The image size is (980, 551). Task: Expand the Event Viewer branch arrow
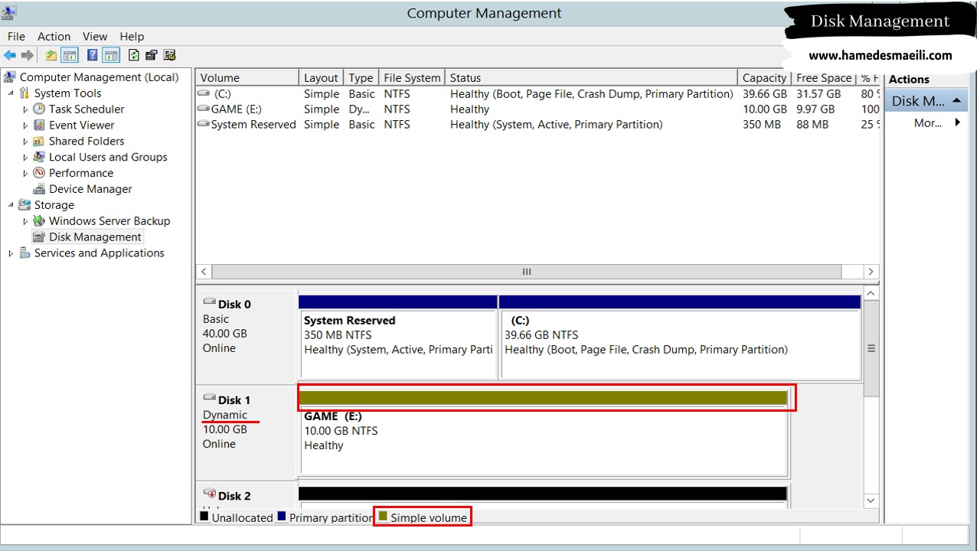coord(25,126)
